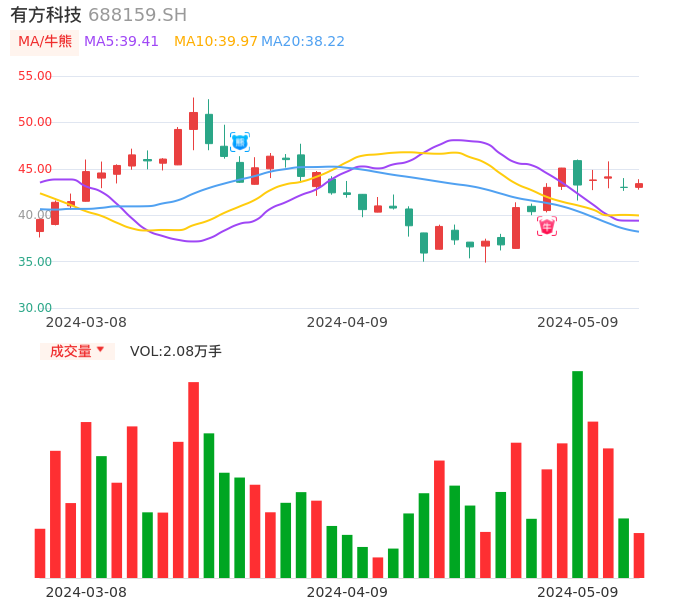686x606 pixels.
Task: Click the stock name 有方科技
Action: pos(46,15)
